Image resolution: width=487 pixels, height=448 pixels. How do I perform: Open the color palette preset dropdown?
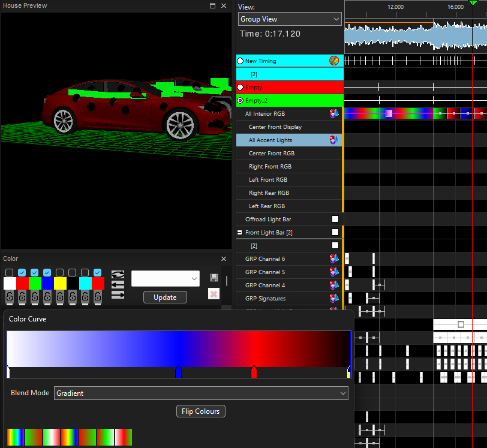click(x=166, y=278)
